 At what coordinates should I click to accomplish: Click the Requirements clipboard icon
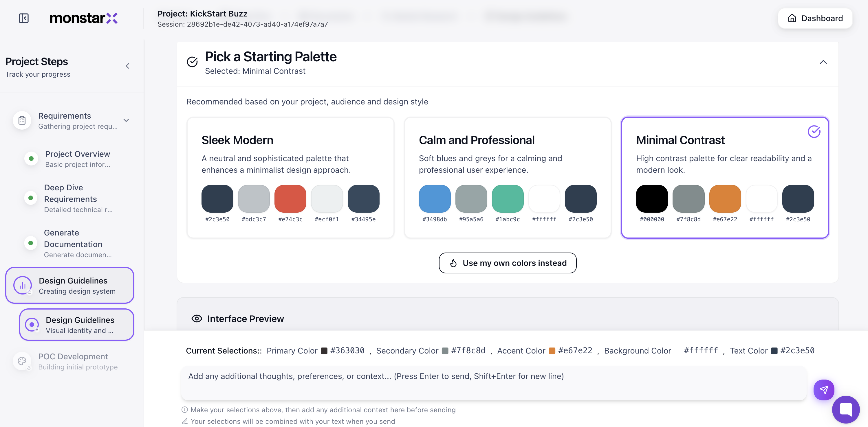point(22,121)
